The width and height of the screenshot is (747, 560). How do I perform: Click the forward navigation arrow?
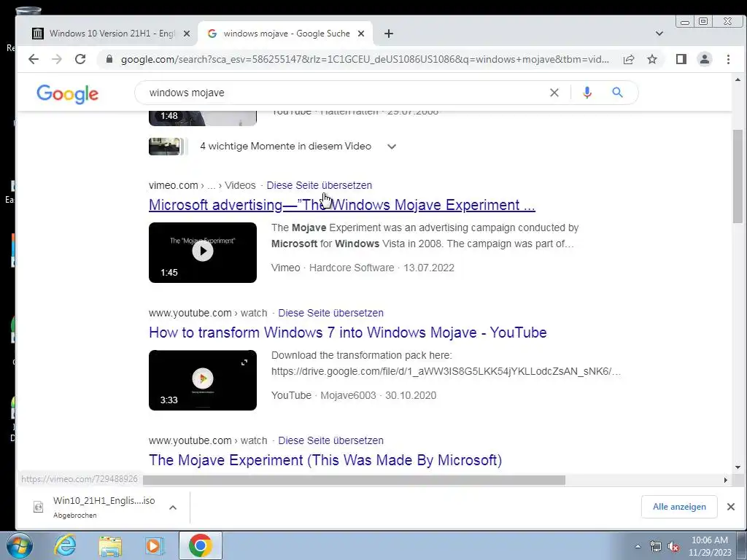click(x=57, y=59)
